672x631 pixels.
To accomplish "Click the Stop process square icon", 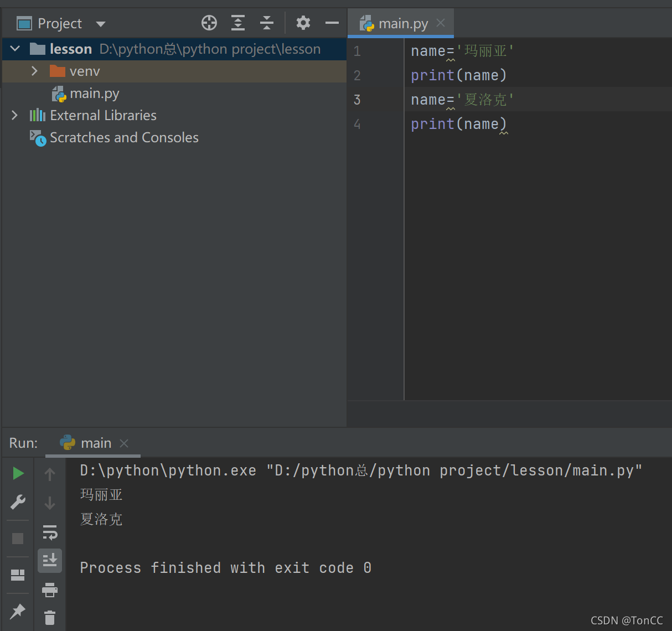I will click(18, 539).
